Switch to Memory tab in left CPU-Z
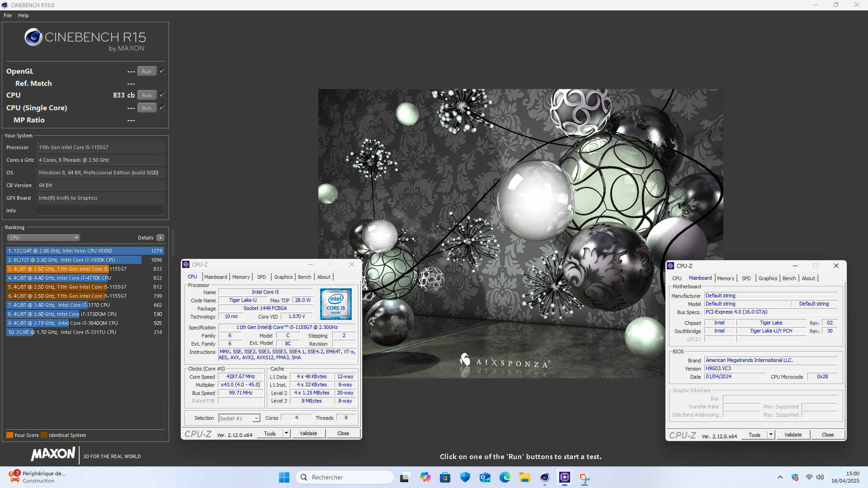This screenshot has width=868, height=488. (x=241, y=277)
